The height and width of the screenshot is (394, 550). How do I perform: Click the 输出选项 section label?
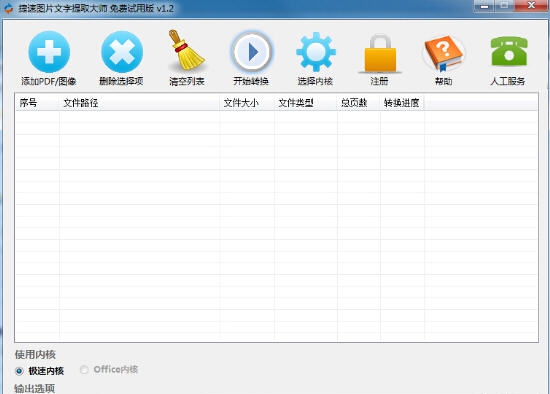pyautogui.click(x=34, y=388)
